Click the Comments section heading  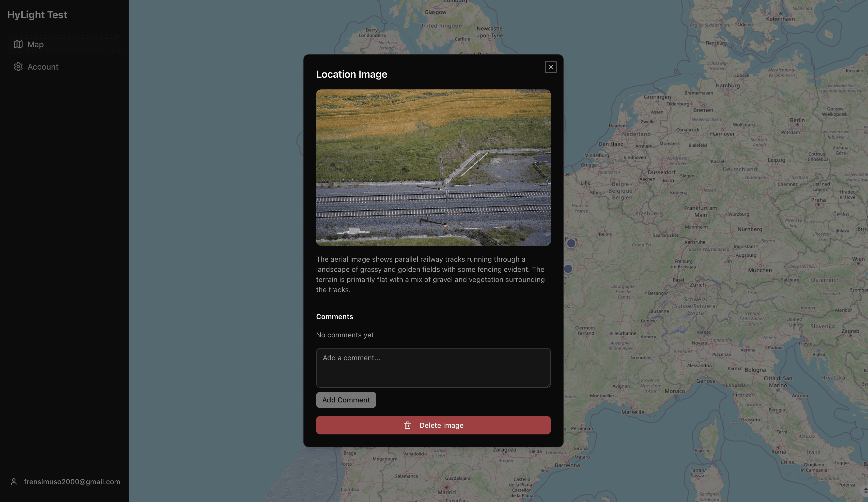pos(334,317)
